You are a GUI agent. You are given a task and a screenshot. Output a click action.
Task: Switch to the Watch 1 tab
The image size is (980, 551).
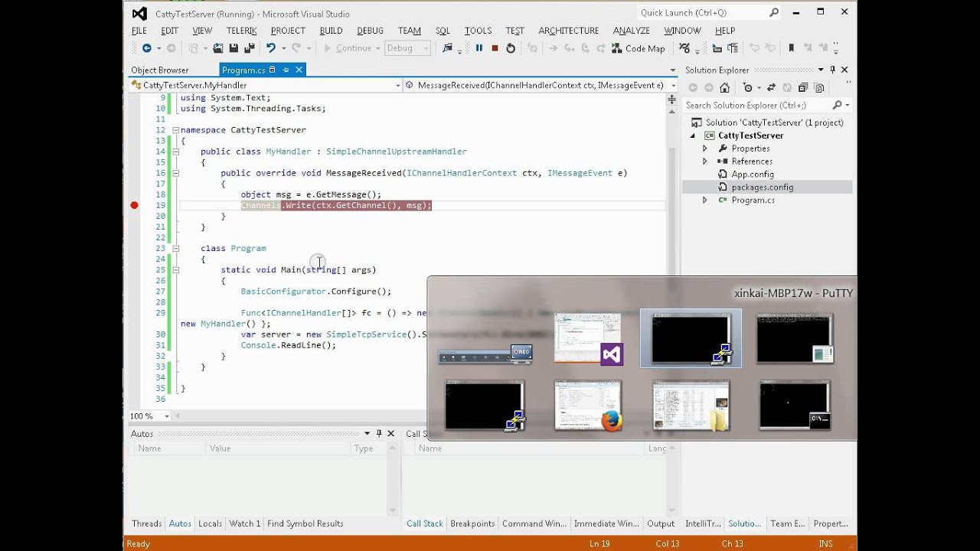tap(245, 523)
